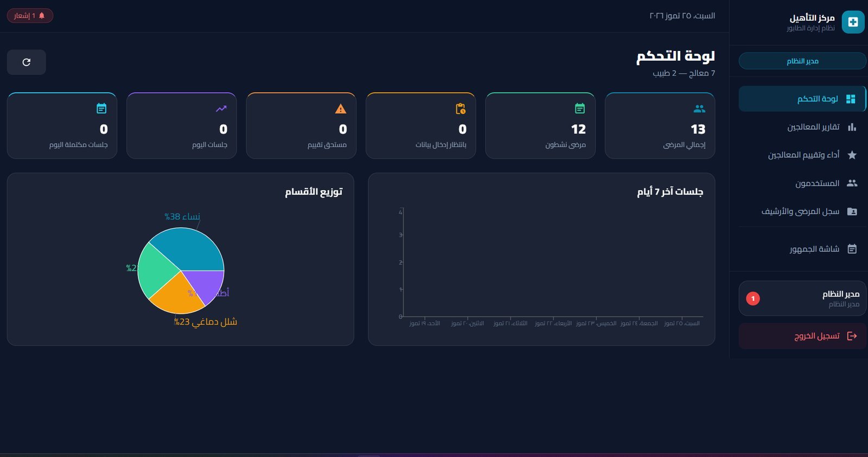Viewport: 868px width, 457px height.
Task: Click the clipboard-clock icon on بانتظار إدخال بيانات
Action: coord(461,109)
